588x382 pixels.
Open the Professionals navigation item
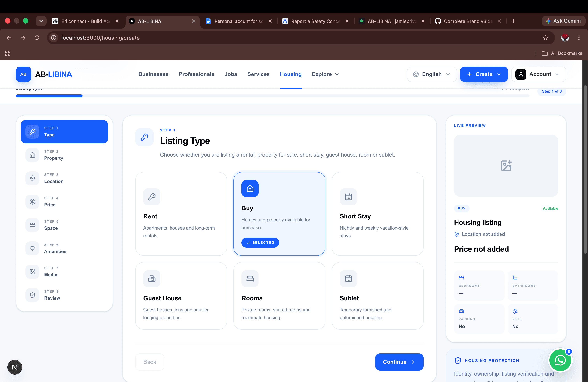196,74
